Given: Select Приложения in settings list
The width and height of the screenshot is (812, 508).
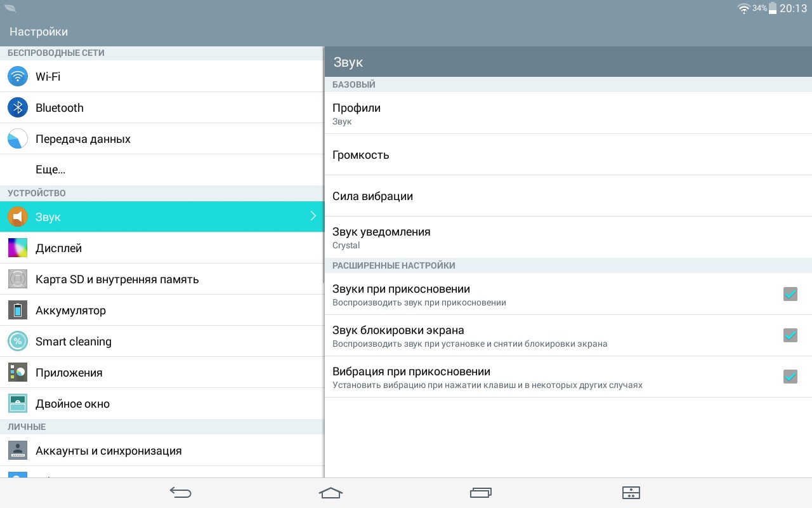Looking at the screenshot, I should pyautogui.click(x=69, y=373).
